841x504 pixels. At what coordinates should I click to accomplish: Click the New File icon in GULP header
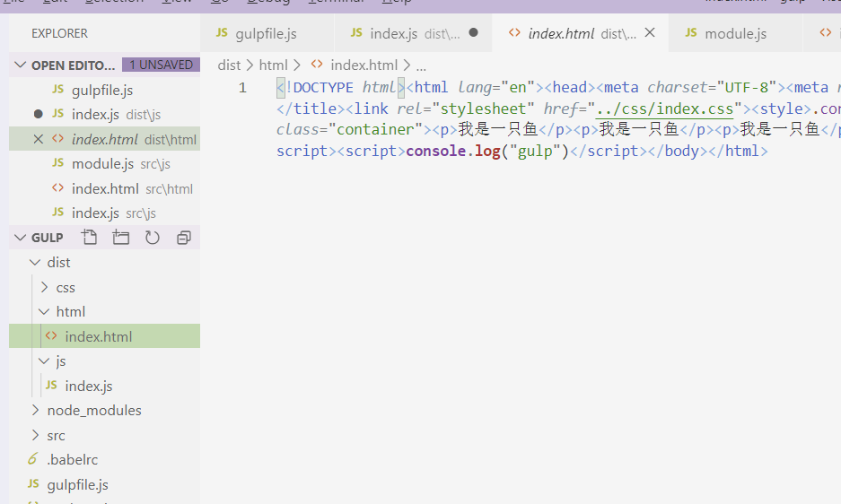[89, 237]
